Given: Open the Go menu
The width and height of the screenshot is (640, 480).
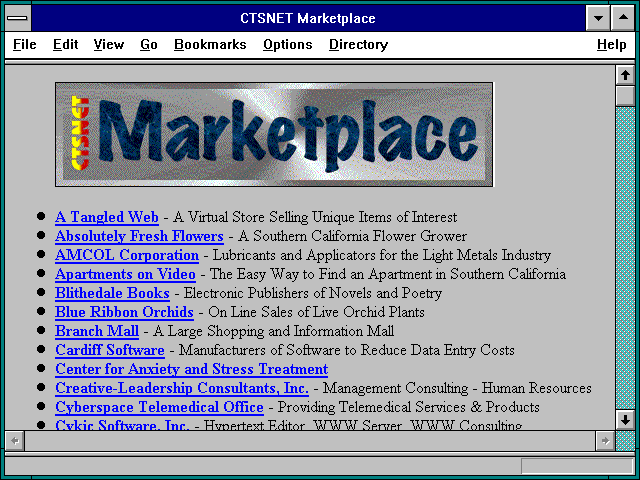Looking at the screenshot, I should [149, 44].
